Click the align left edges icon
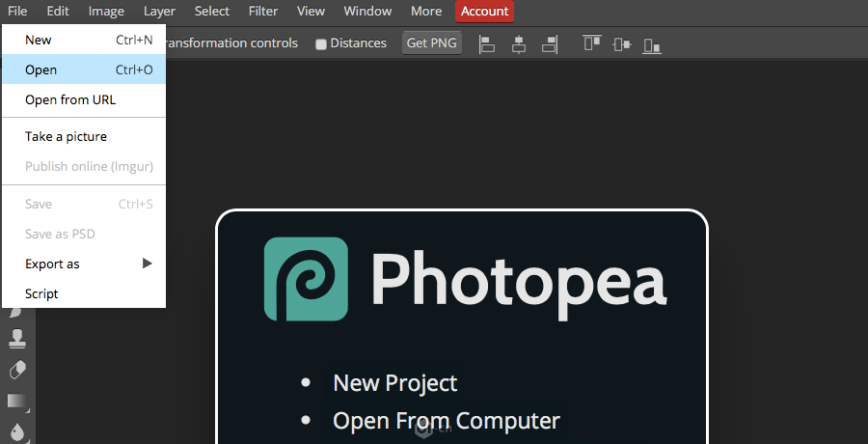 point(487,43)
